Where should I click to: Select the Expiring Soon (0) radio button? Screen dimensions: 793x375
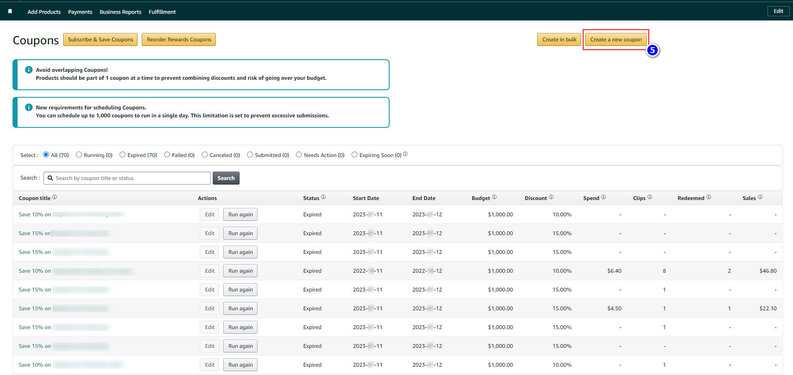pyautogui.click(x=355, y=155)
